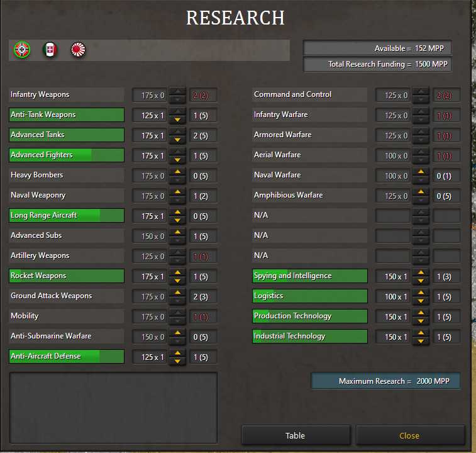Select the Anti-Submarine Warfare research label
Screen dimensions: 476x453
click(67, 336)
